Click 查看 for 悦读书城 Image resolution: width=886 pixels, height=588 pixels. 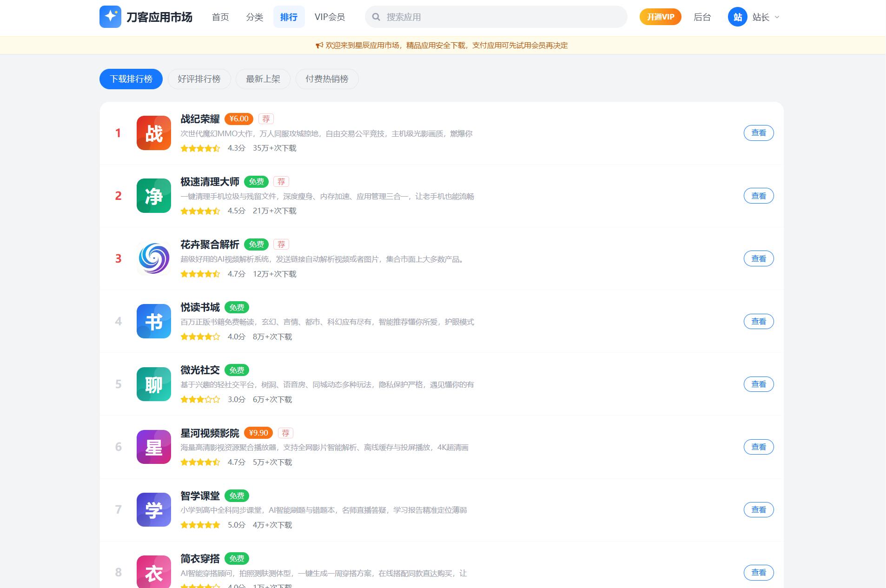(x=759, y=321)
